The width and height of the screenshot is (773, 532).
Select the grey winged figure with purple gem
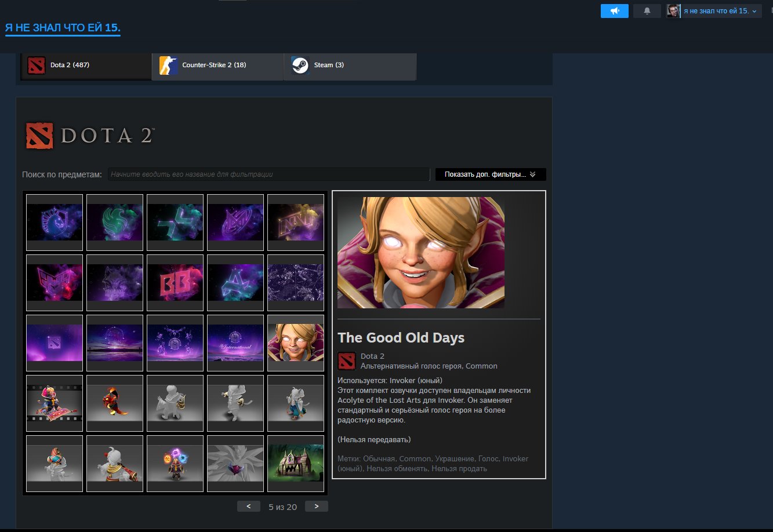point(235,464)
